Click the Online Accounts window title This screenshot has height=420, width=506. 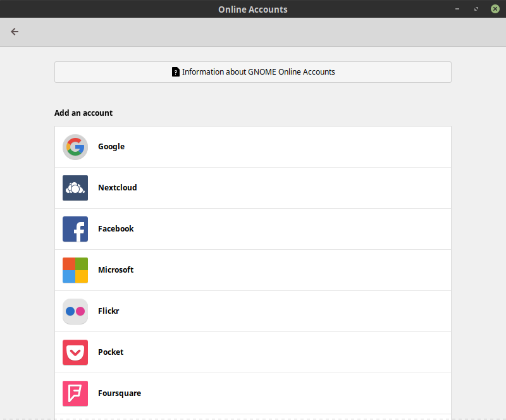(253, 9)
